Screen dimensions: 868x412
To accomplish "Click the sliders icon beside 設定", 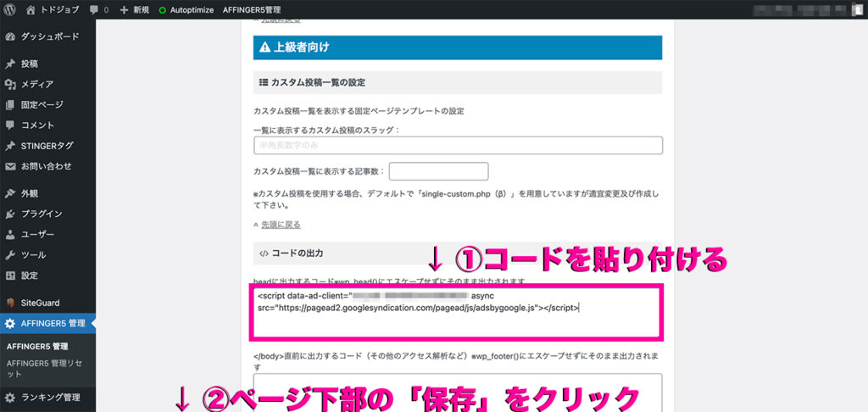I will click(10, 276).
